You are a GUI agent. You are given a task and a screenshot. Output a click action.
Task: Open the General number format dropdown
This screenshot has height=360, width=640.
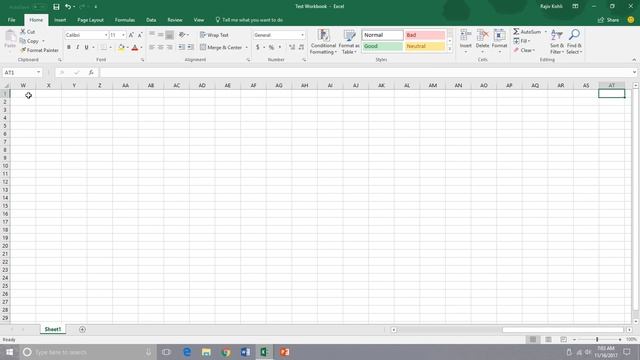302,35
